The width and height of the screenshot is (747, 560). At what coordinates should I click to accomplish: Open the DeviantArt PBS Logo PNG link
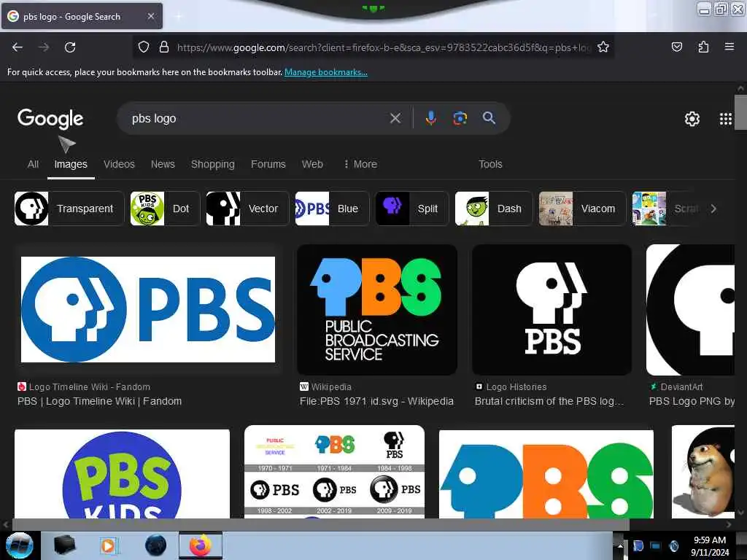pos(692,401)
